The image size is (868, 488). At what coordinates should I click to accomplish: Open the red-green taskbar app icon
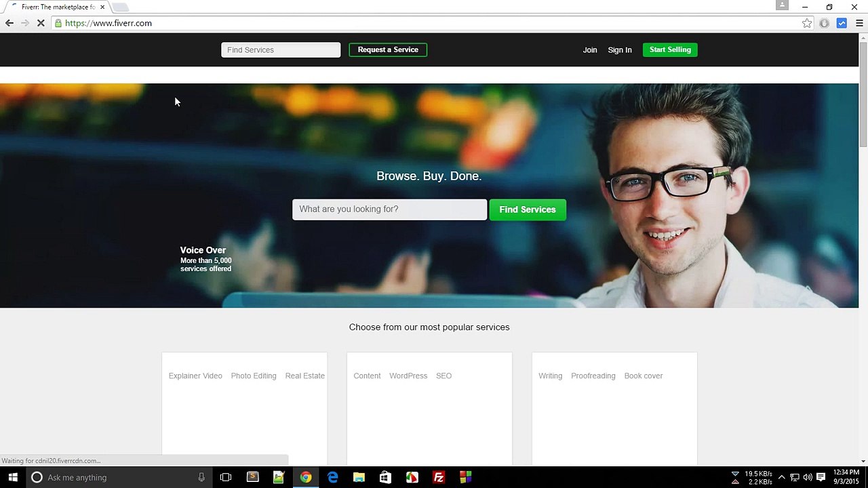click(412, 477)
